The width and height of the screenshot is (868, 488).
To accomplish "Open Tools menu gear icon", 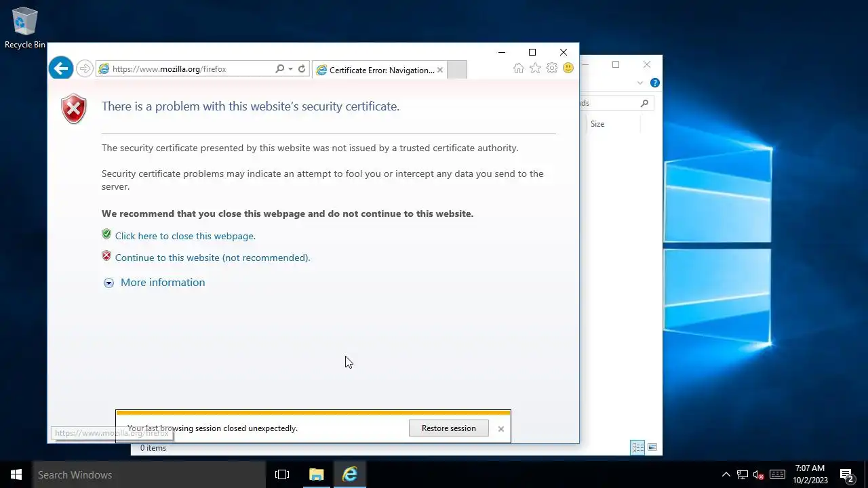I will pyautogui.click(x=552, y=68).
